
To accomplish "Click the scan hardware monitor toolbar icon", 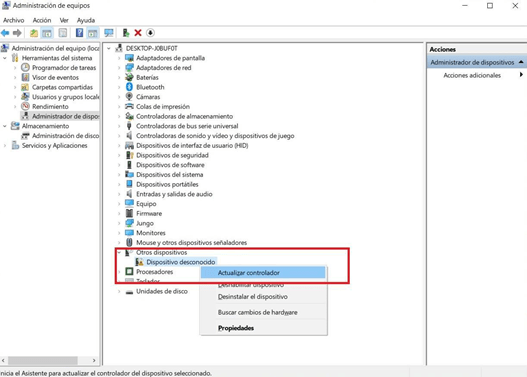I will point(109,33).
